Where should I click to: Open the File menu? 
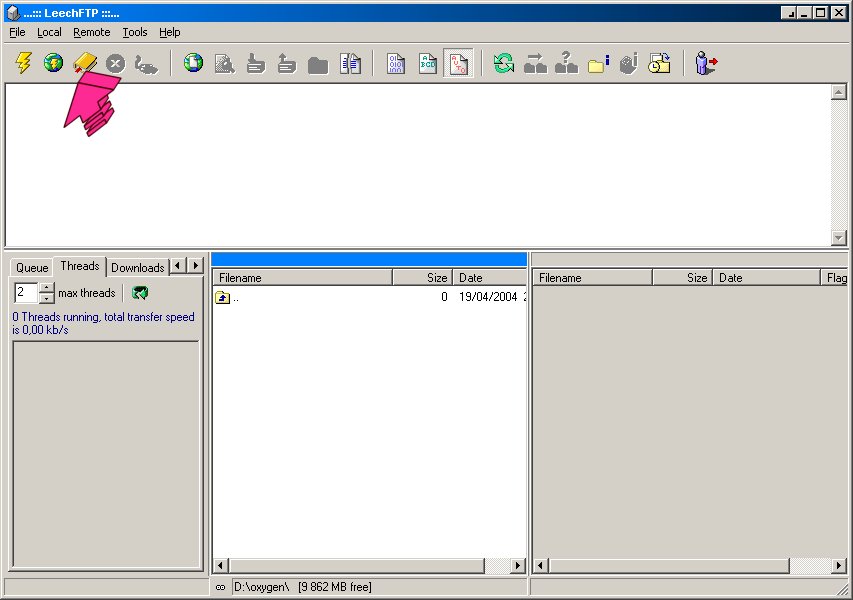(x=17, y=32)
